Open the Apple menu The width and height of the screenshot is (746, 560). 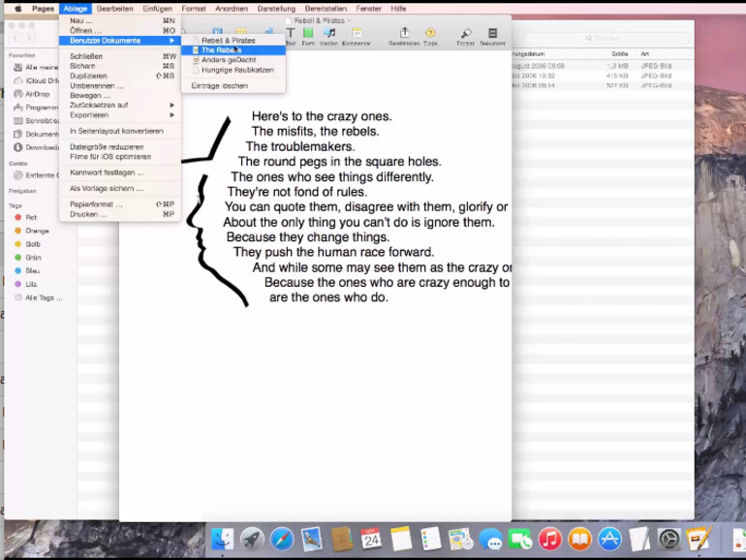click(x=18, y=9)
